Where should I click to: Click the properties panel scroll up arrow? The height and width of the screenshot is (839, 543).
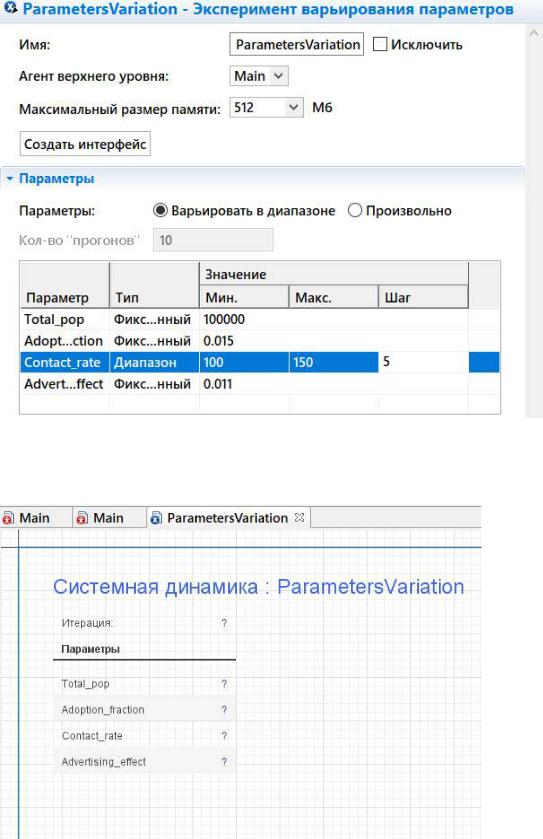(533, 34)
